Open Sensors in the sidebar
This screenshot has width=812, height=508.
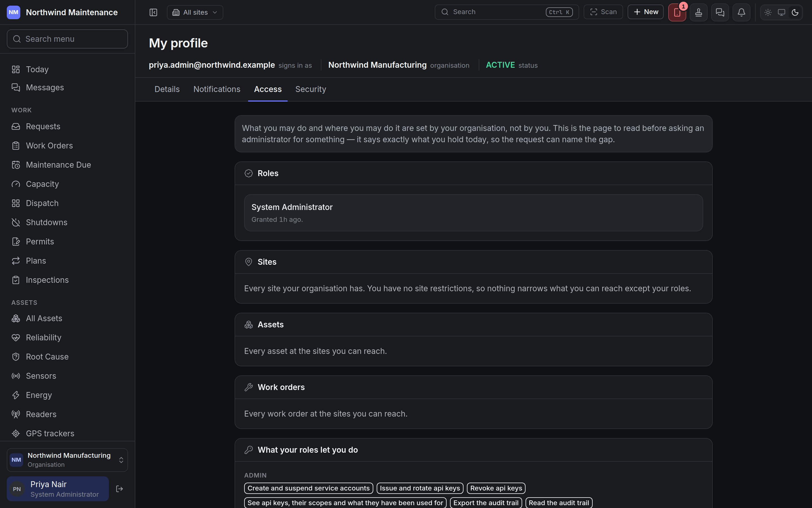67,376
